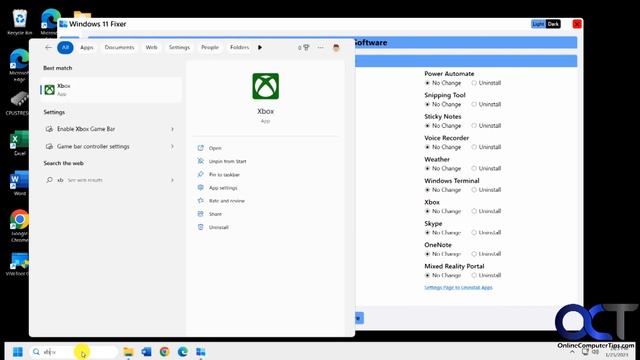
Task: Toggle Light theme in Windows 11 Fixer
Action: tap(538, 24)
